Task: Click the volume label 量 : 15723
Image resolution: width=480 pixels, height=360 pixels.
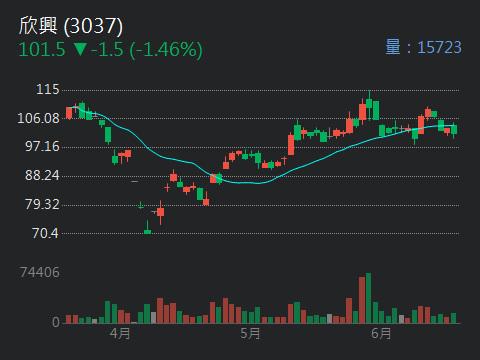Action: tap(423, 47)
